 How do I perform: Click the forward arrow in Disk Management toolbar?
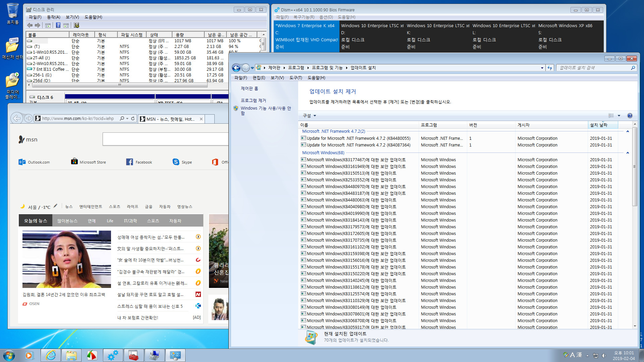[38, 25]
